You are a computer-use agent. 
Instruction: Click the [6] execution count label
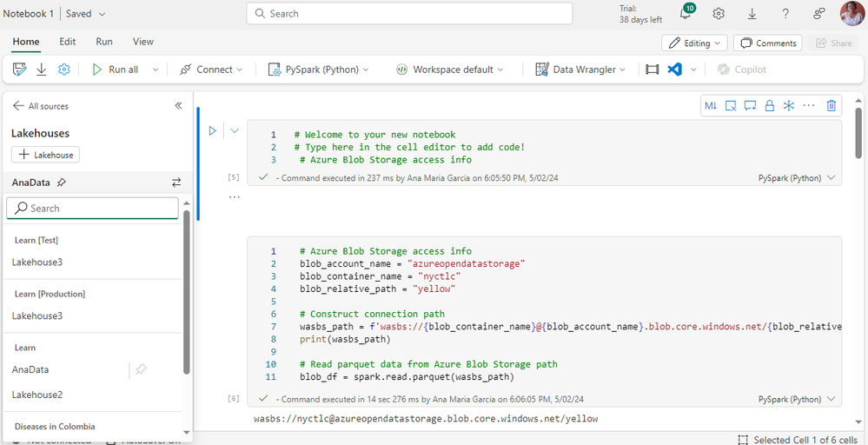[x=234, y=399]
